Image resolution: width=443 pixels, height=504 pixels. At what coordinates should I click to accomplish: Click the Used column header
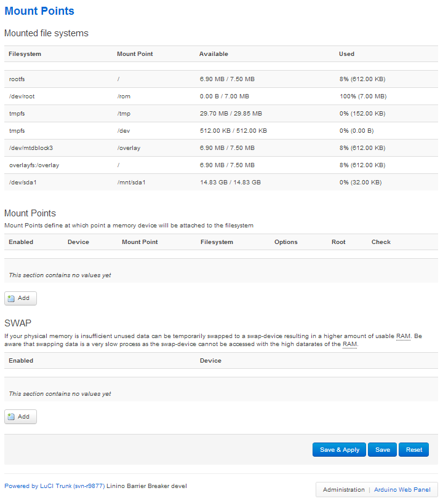click(346, 54)
